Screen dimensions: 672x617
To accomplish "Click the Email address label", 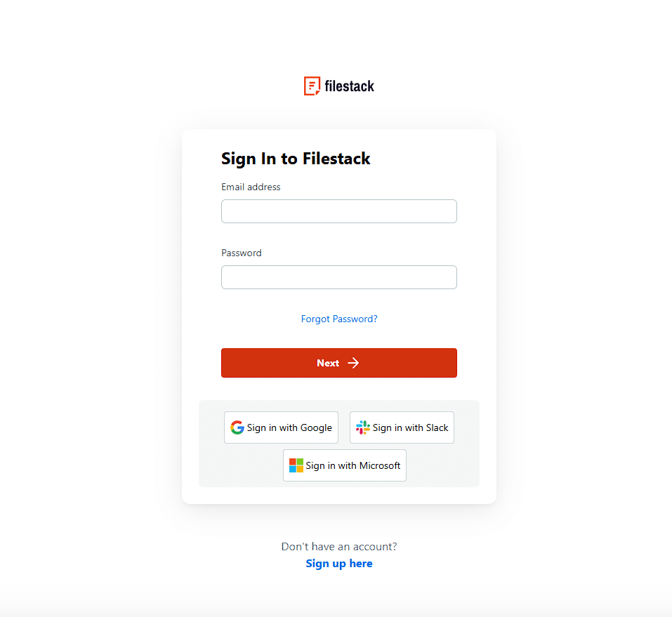I will 251,187.
